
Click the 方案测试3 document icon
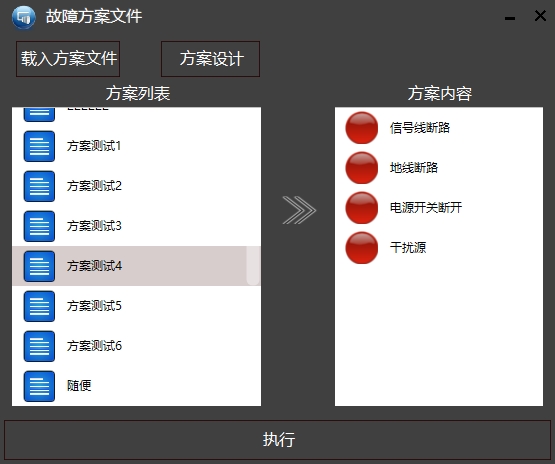tap(39, 226)
